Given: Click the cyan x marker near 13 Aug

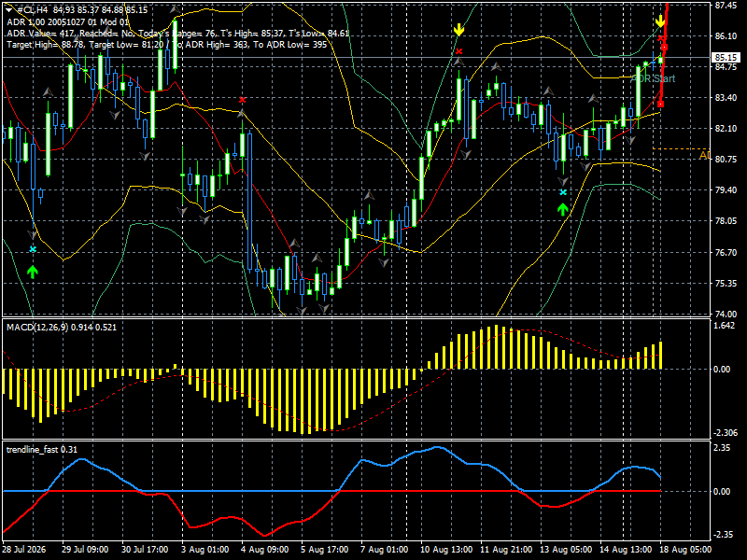Looking at the screenshot, I should click(563, 192).
